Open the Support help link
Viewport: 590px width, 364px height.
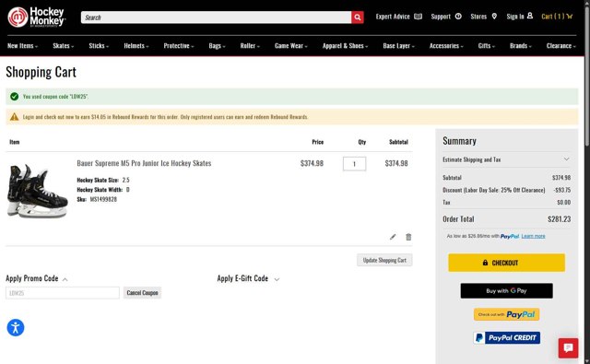(x=446, y=17)
